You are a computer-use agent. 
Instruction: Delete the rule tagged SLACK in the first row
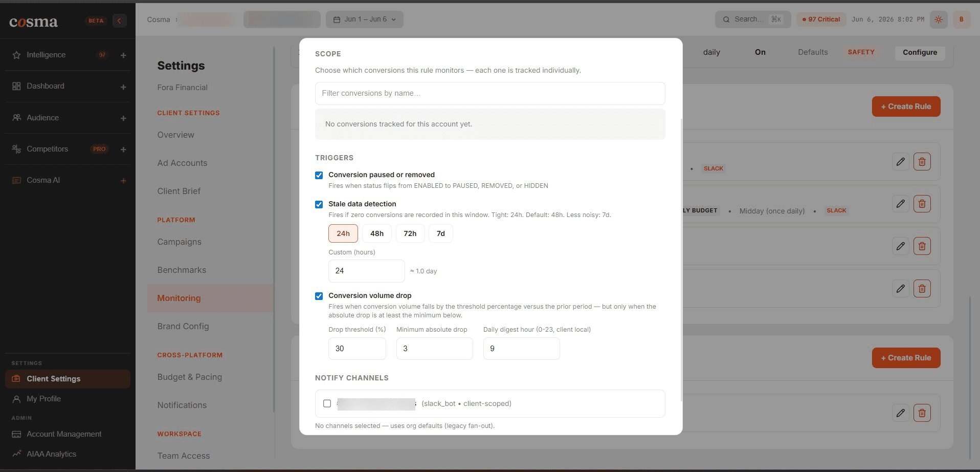click(922, 162)
